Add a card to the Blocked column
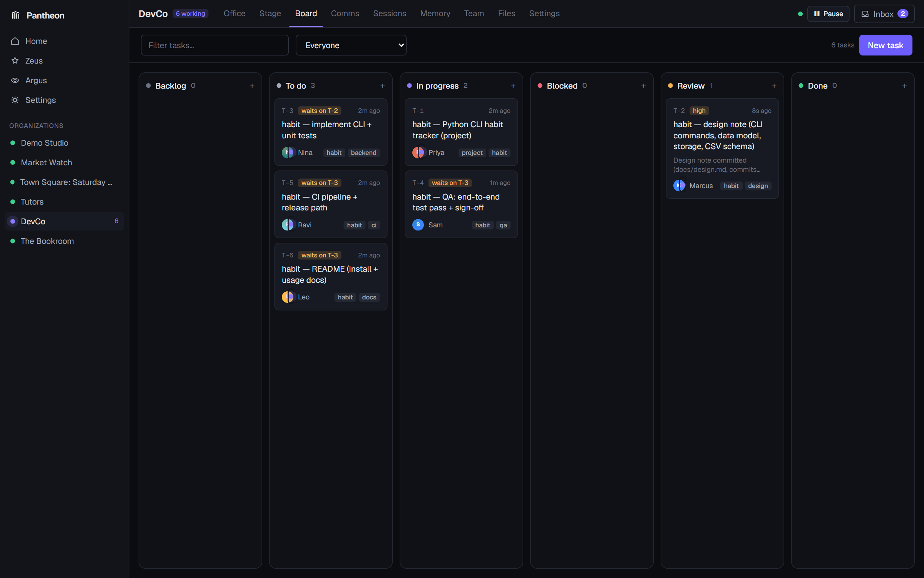924x578 pixels. (x=643, y=86)
